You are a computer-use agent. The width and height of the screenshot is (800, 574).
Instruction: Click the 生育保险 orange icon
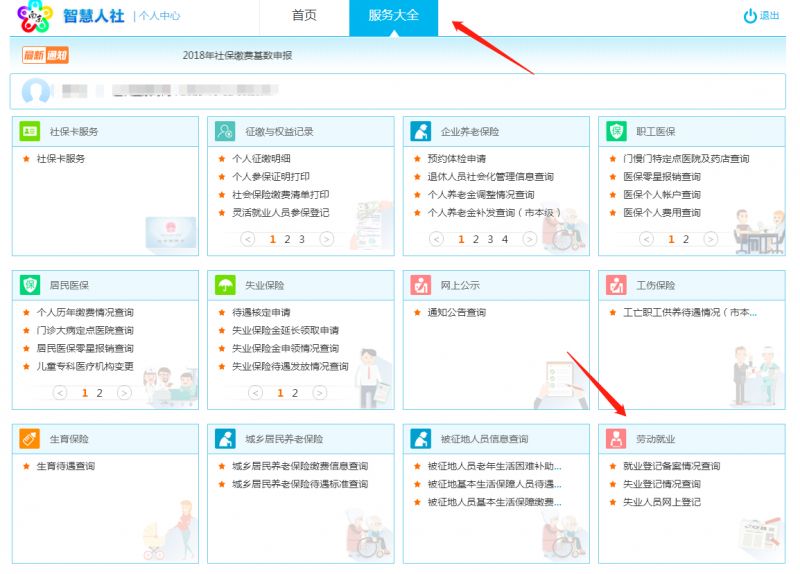tap(30, 439)
